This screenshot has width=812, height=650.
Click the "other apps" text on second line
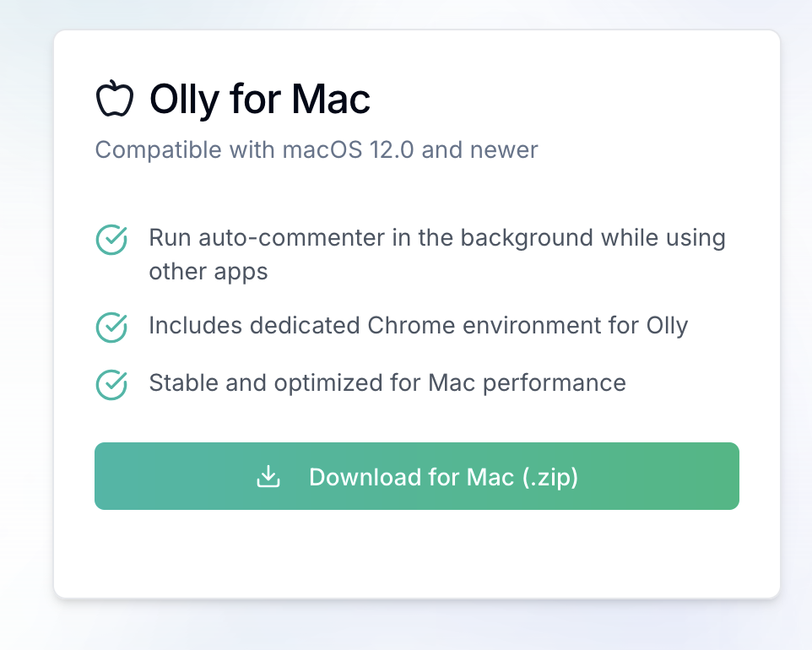(x=208, y=272)
